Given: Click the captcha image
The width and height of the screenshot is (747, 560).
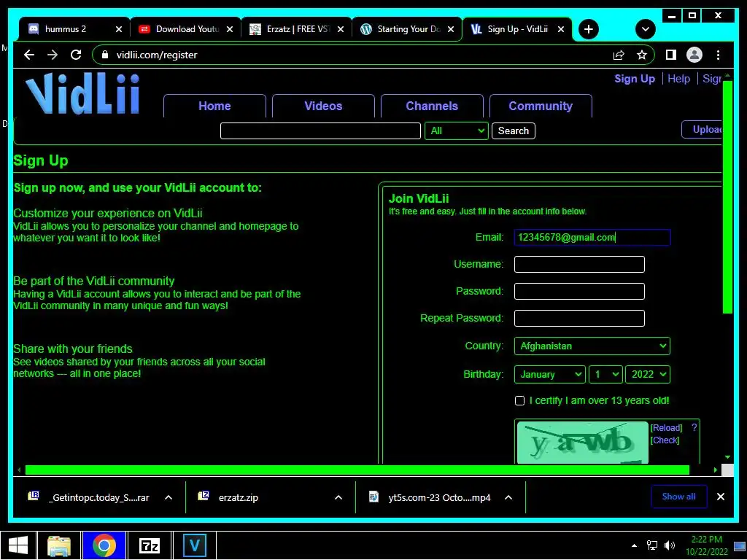Looking at the screenshot, I should (x=582, y=443).
